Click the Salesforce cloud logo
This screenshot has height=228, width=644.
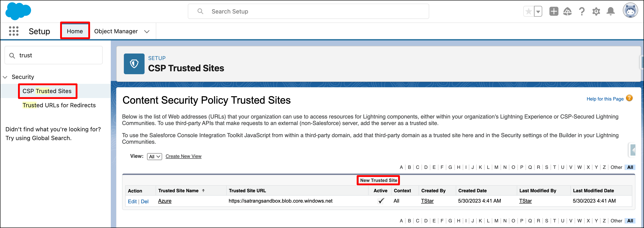(x=18, y=11)
